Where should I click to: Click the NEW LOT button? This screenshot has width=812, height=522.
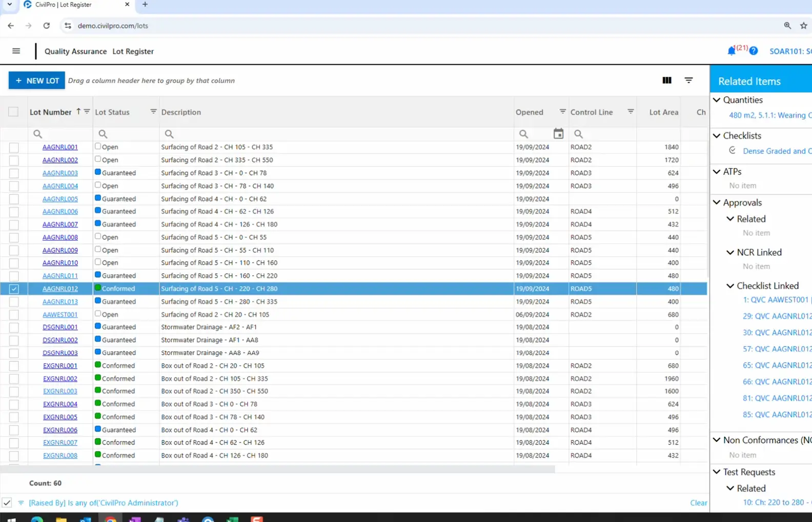[37, 81]
